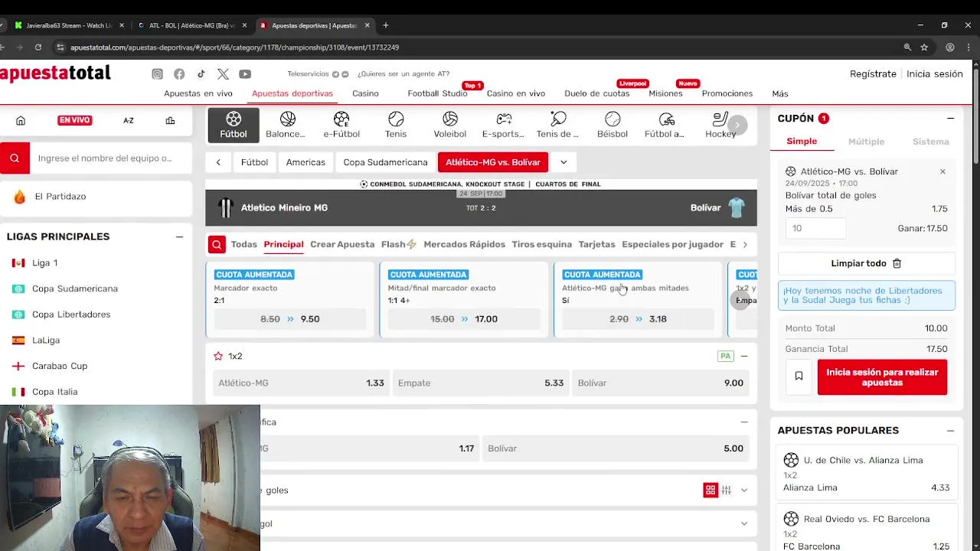This screenshot has height=551, width=980.
Task: Switch goals market to grid view
Action: [710, 490]
